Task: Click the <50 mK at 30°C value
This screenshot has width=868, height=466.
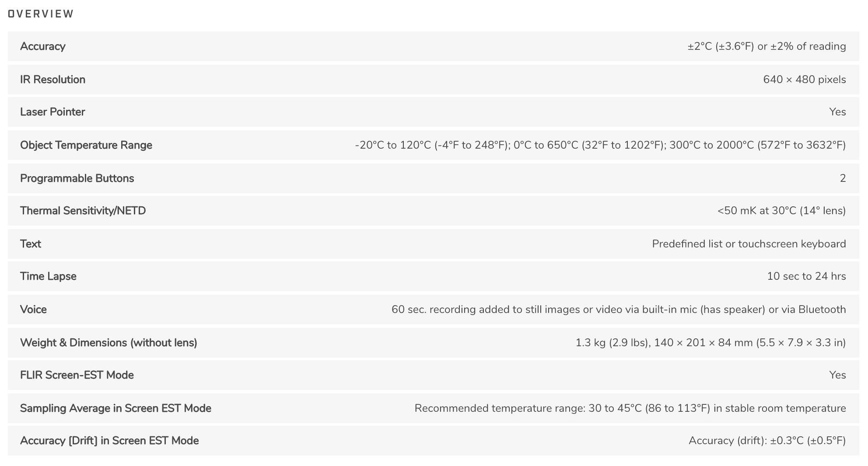Action: point(781,211)
